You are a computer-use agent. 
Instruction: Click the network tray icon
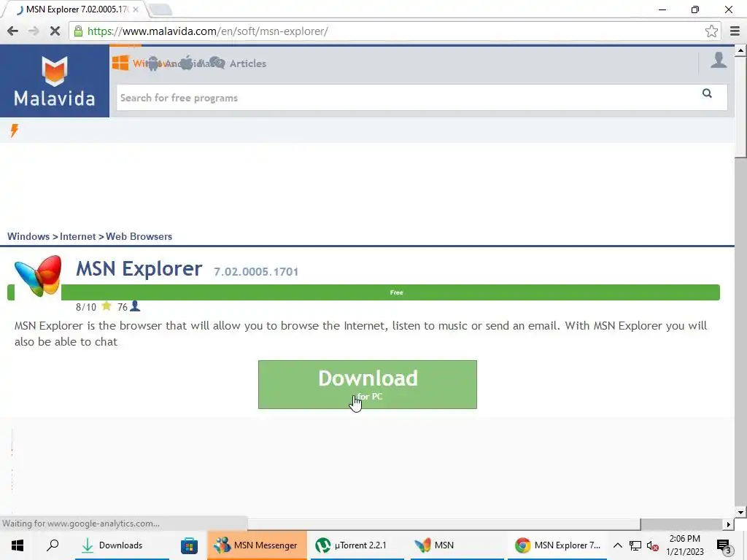(635, 545)
